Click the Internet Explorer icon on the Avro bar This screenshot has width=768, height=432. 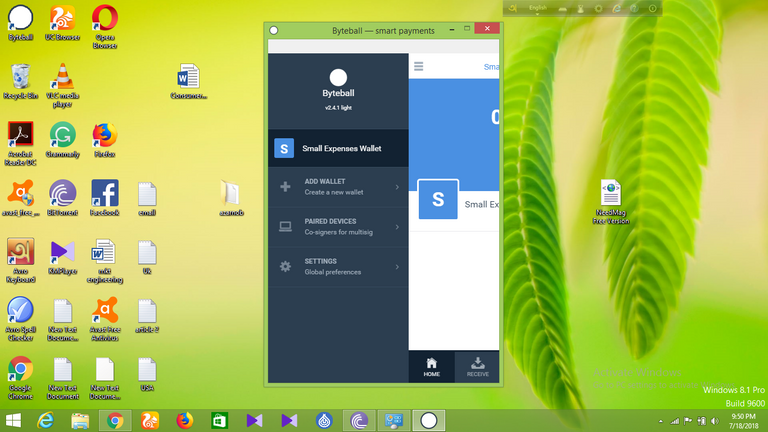click(617, 9)
